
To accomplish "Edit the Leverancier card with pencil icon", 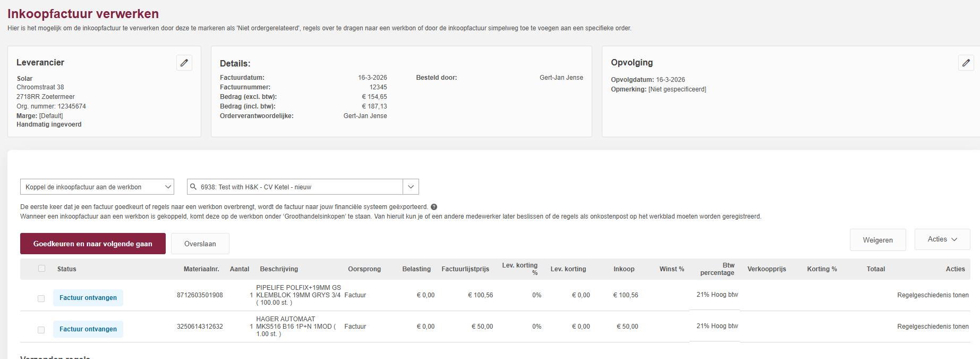I will point(184,63).
